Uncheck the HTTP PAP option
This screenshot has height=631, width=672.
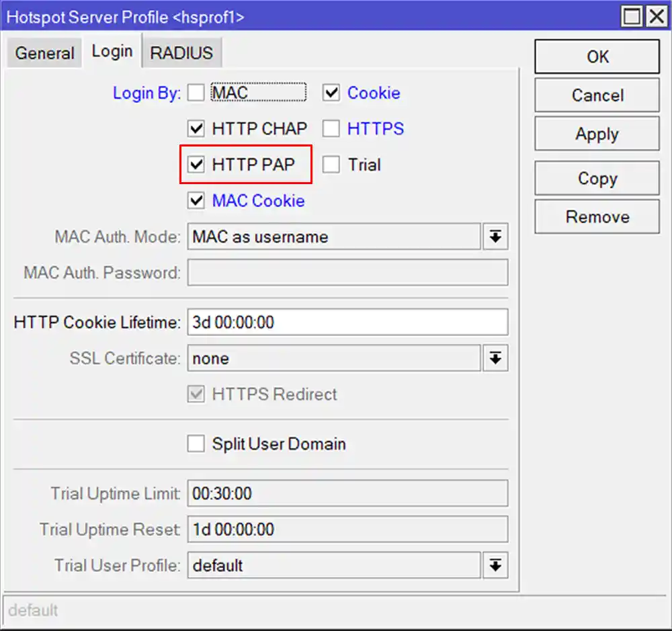pyautogui.click(x=196, y=165)
